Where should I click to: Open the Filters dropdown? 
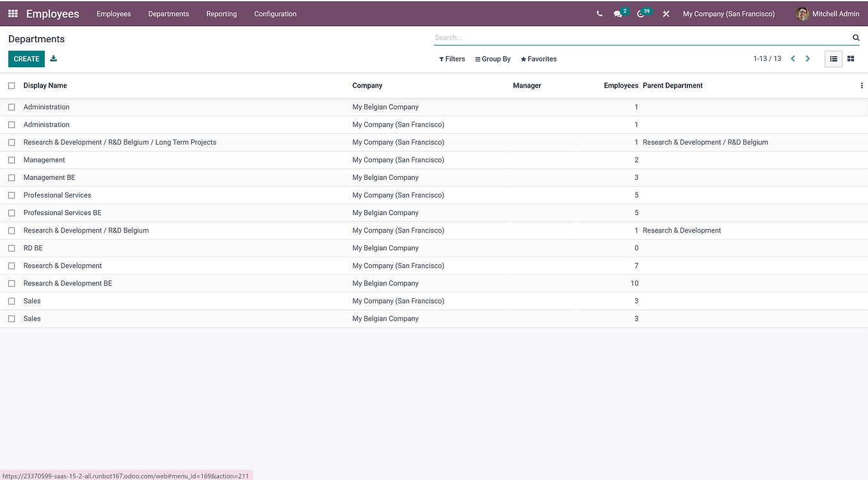tap(452, 58)
